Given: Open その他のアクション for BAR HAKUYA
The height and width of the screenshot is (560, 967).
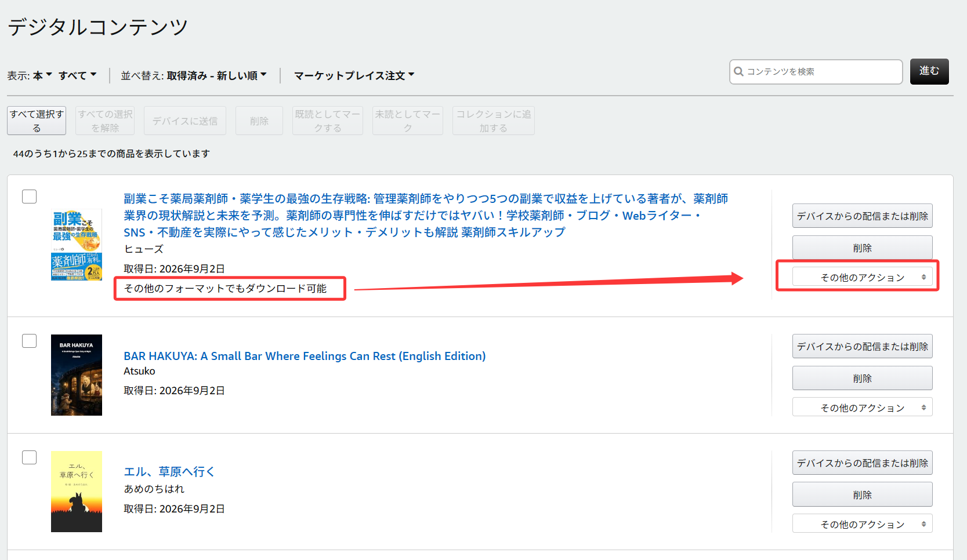Looking at the screenshot, I should coord(862,408).
